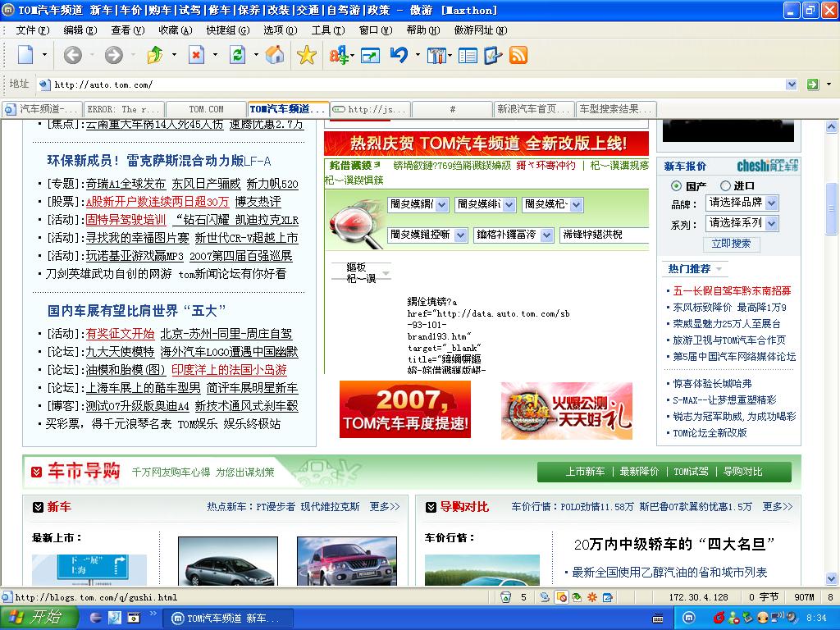Image resolution: width=840 pixels, height=630 pixels.
Task: Open the orange RSS feed icon
Action: tap(518, 55)
